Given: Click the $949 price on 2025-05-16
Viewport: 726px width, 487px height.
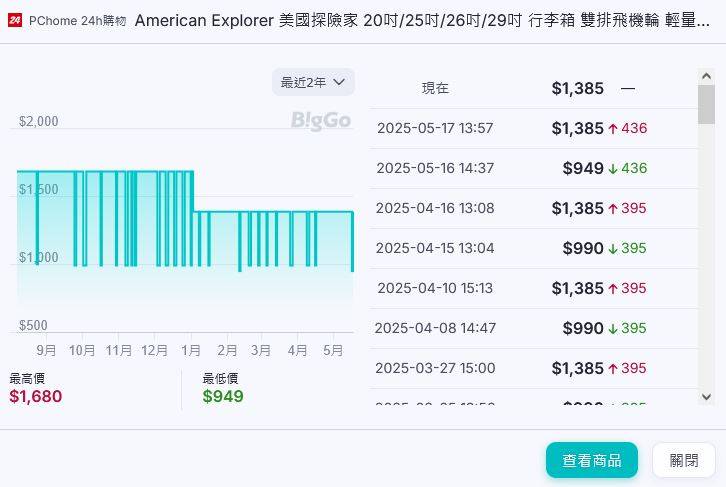Looking at the screenshot, I should [583, 168].
